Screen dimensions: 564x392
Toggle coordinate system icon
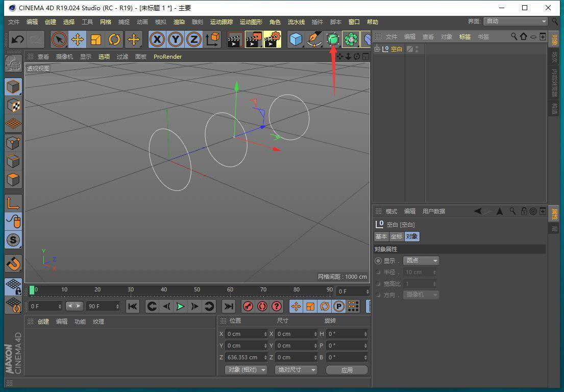tap(213, 39)
